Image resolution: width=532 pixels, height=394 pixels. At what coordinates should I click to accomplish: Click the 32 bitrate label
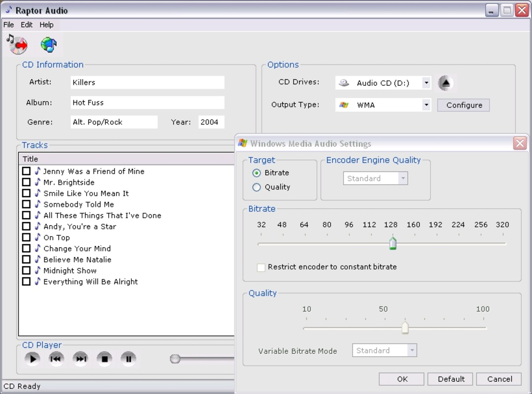point(261,225)
